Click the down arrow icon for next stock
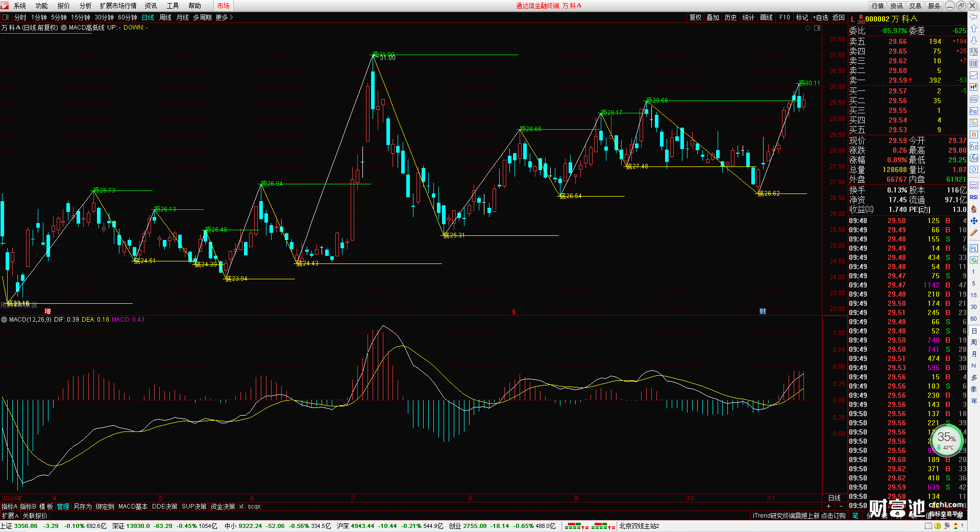Viewport: 980px width, 532px height. [x=974, y=40]
